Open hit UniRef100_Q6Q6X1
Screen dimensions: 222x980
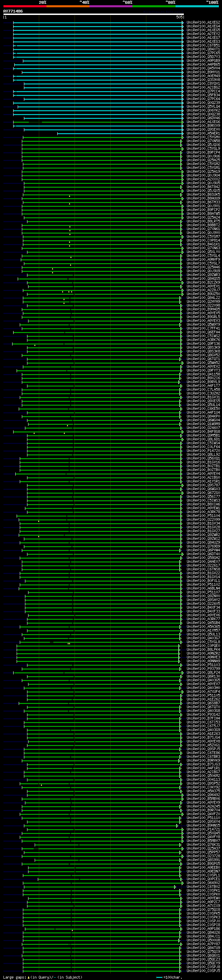[203, 955]
